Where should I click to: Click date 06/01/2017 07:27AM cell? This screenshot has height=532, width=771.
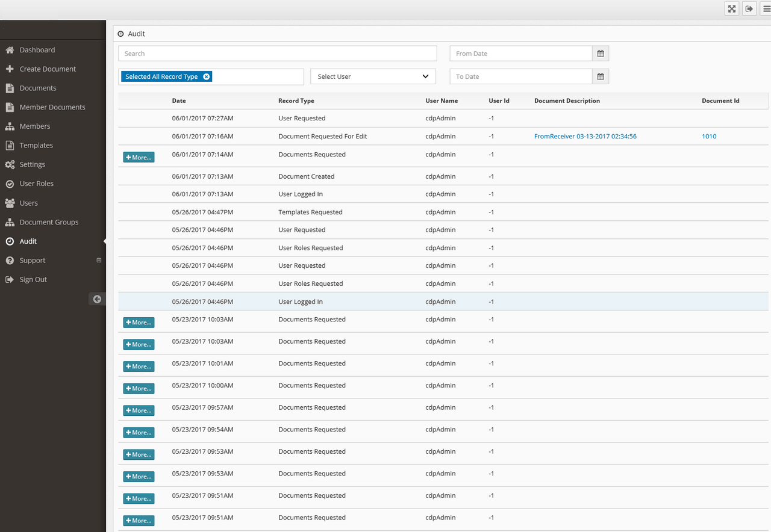[202, 119]
